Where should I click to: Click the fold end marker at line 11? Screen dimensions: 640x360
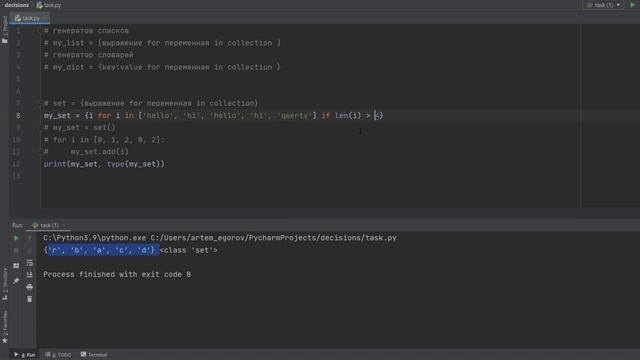pos(40,152)
